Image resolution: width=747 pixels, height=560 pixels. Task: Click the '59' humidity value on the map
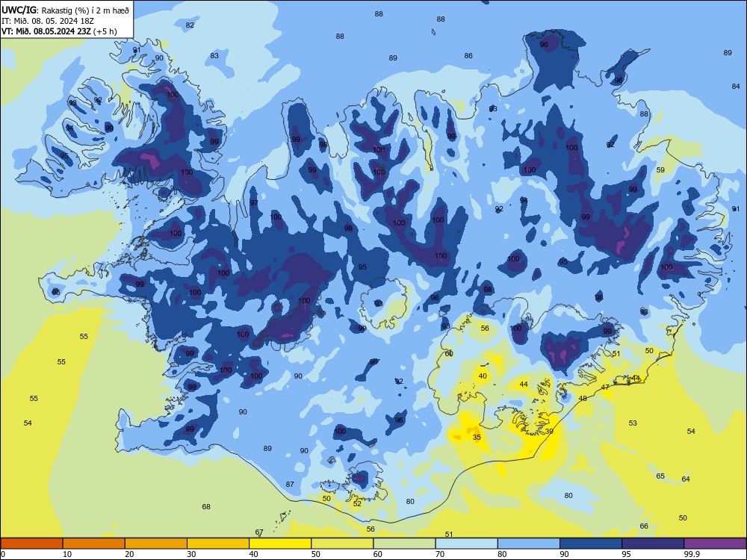[660, 170]
